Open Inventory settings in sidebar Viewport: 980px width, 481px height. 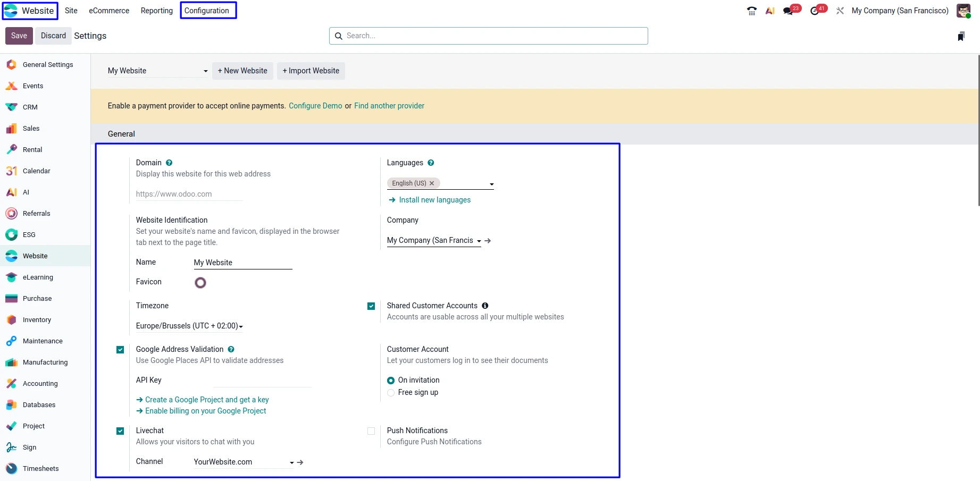pos(45,319)
